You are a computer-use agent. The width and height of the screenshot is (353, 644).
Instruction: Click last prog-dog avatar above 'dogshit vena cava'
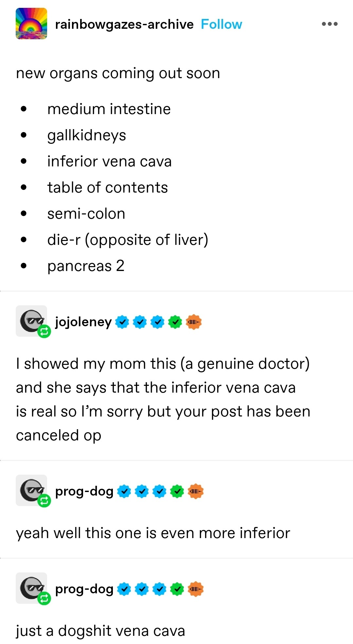(31, 587)
